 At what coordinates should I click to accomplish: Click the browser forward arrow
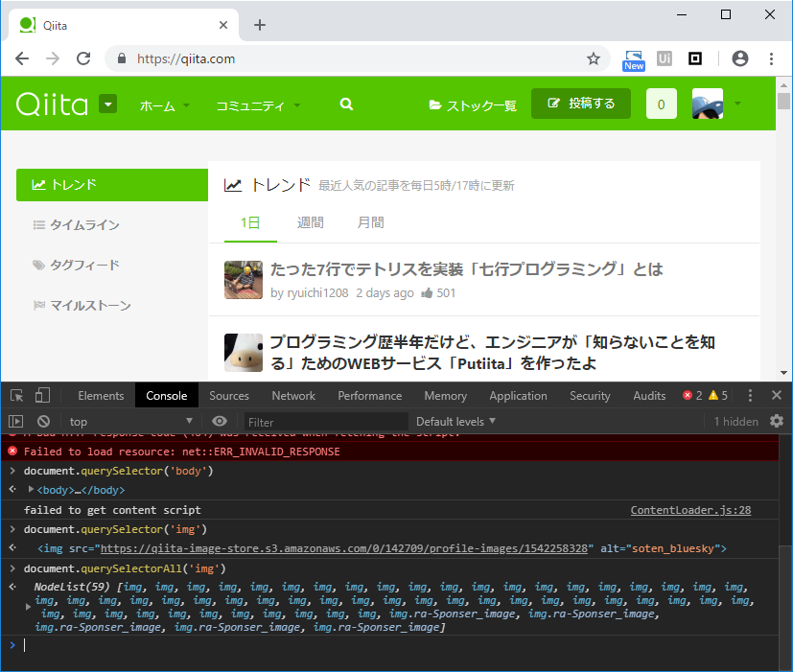tap(53, 58)
